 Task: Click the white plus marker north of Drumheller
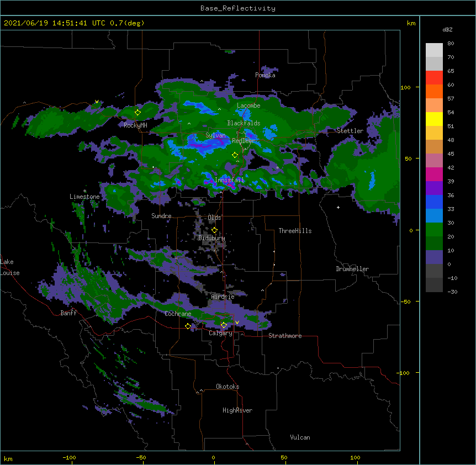[x=338, y=207]
